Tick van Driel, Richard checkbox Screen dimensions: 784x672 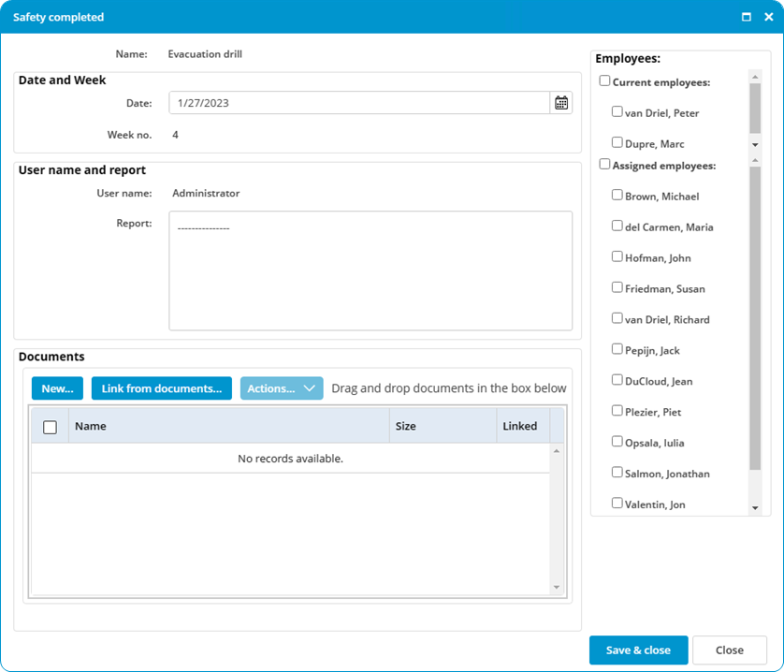(617, 317)
